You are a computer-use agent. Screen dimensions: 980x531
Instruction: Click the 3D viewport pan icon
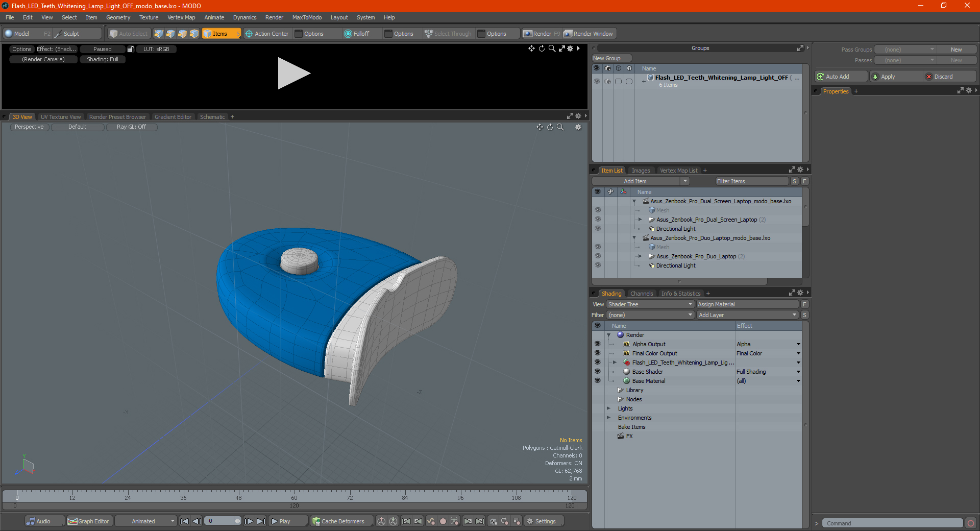540,127
